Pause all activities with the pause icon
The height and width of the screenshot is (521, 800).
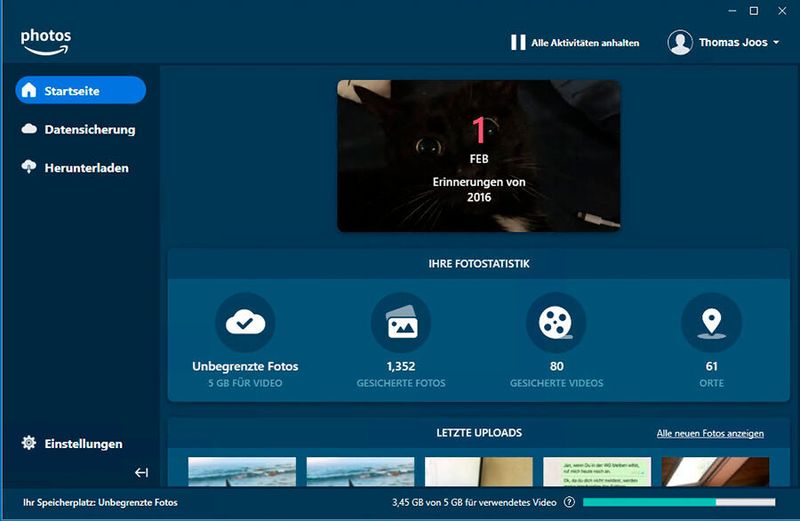tap(518, 42)
